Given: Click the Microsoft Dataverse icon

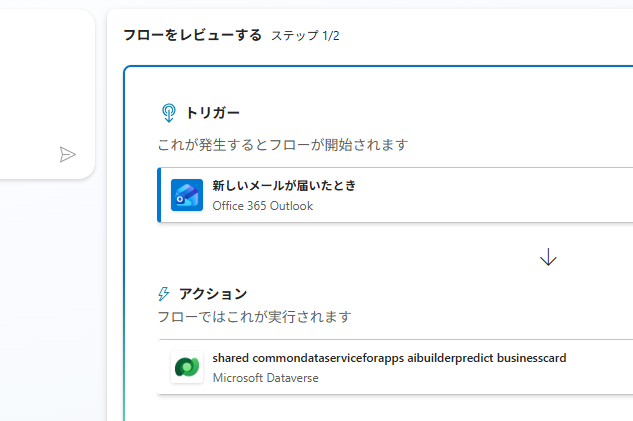Looking at the screenshot, I should [187, 367].
